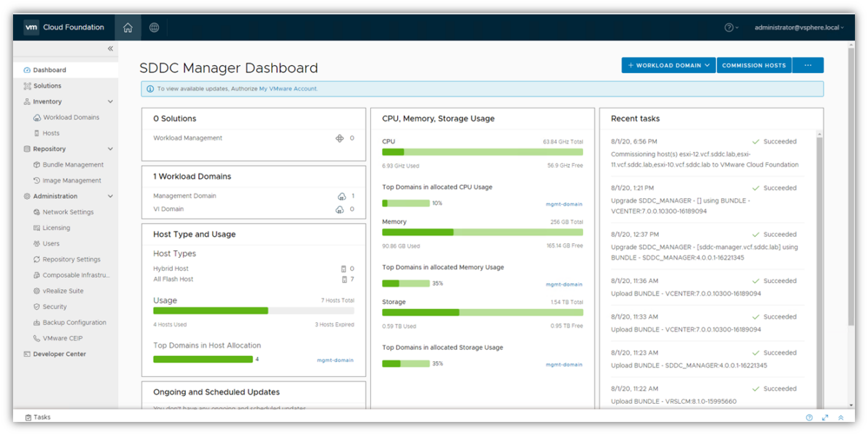Open Repository Settings
This screenshot has height=435, width=868.
point(72,259)
